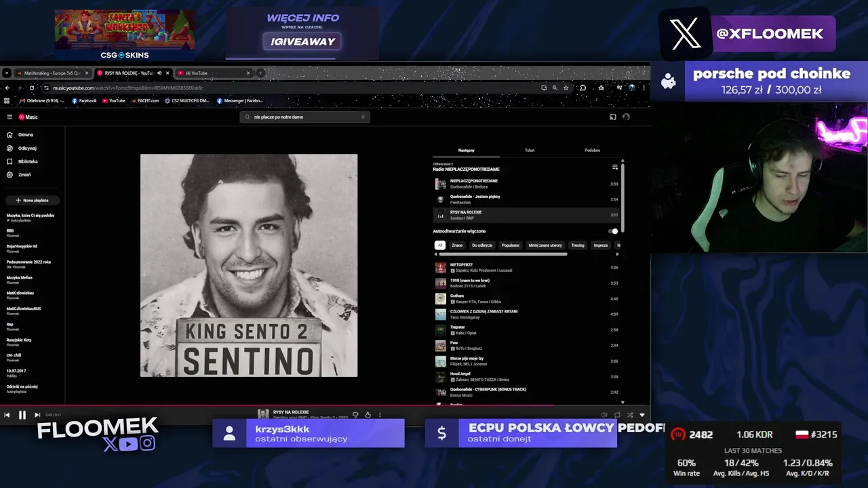Click the search field with 'nie placze'

click(305, 117)
